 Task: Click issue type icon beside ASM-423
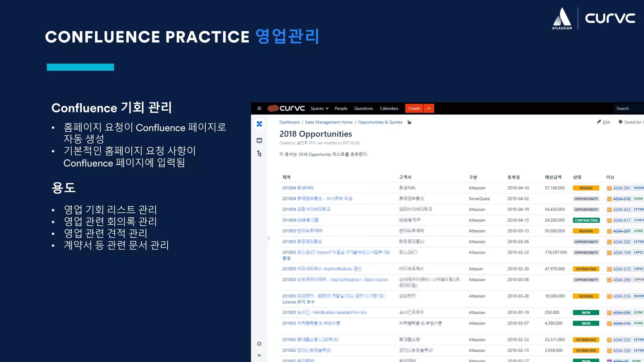pyautogui.click(x=609, y=210)
